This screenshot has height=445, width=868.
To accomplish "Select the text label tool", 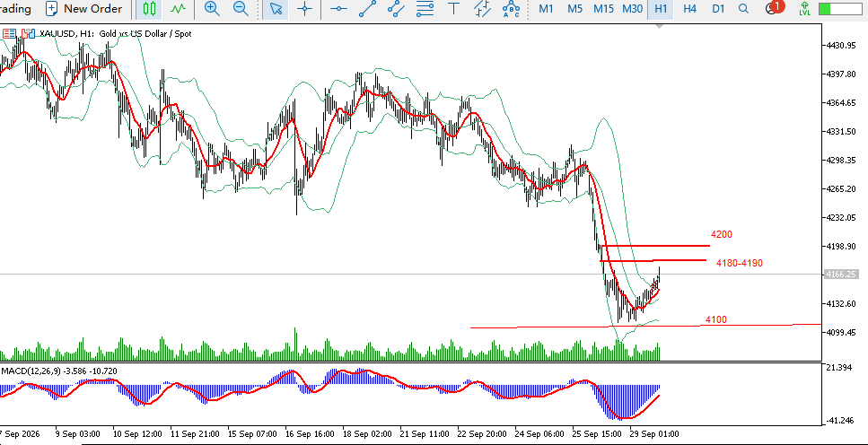I will pos(453,9).
